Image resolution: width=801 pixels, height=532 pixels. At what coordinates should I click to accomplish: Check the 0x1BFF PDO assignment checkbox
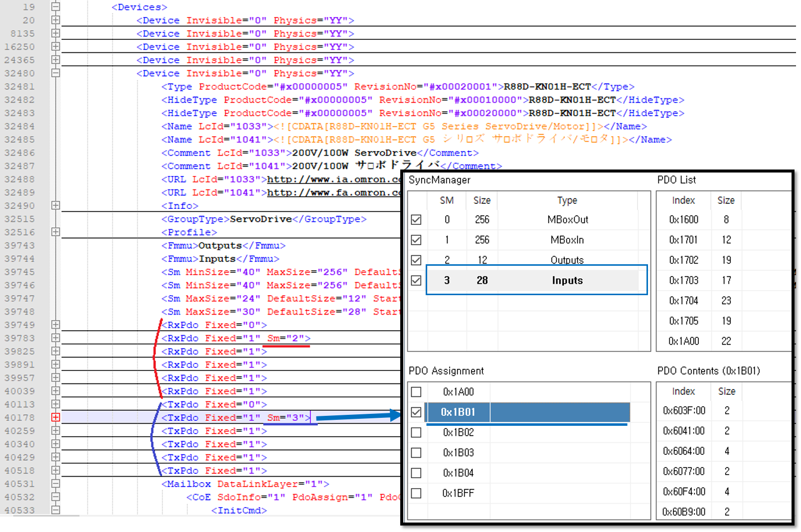[416, 493]
